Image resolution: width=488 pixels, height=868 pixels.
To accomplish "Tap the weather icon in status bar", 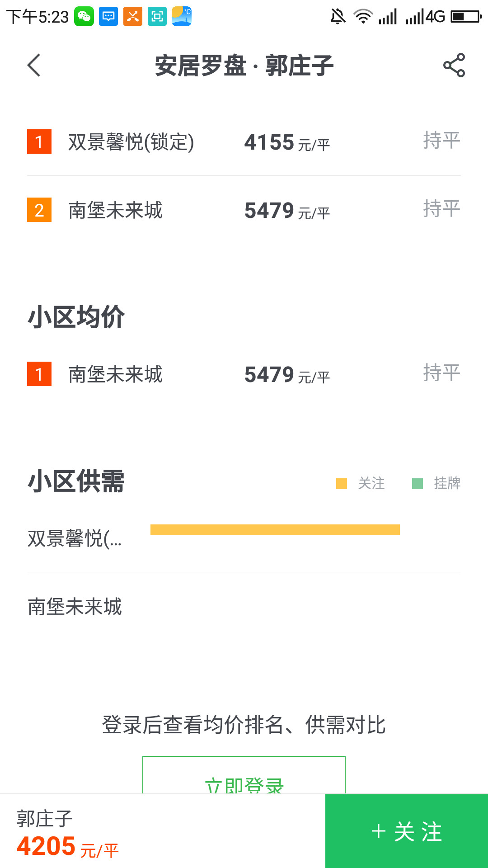I will click(x=182, y=17).
